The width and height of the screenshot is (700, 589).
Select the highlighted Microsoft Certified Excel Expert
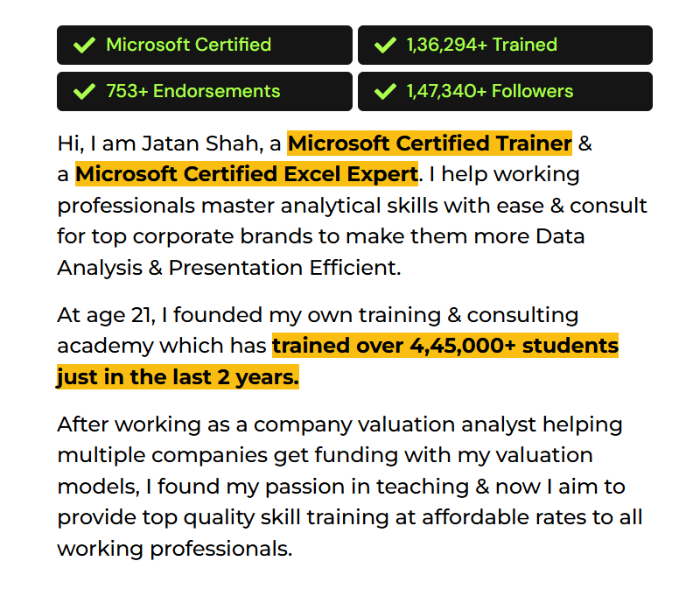click(x=246, y=174)
